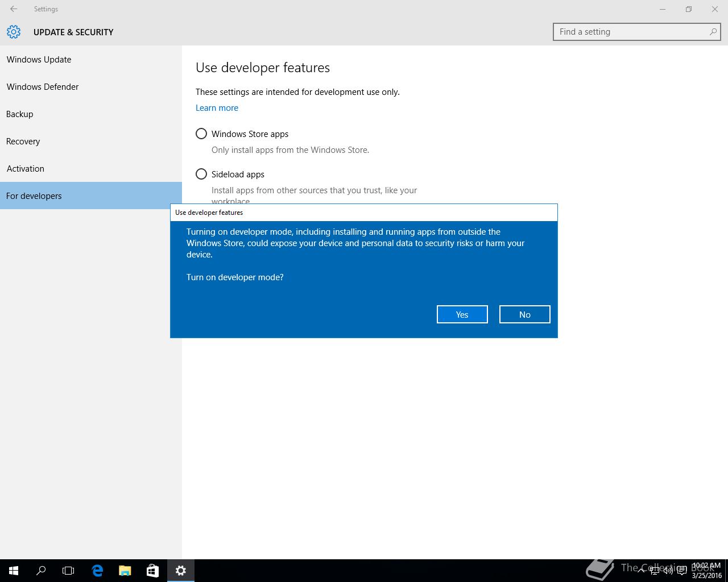Screen dimensions: 728x582
Task: Open taskbar Search
Action: pyautogui.click(x=41, y=571)
